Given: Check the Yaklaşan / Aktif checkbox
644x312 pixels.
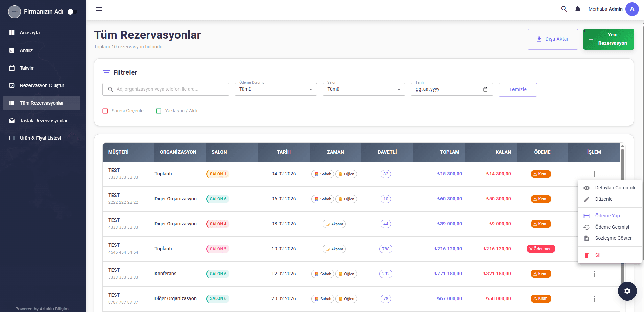Looking at the screenshot, I should pos(159,111).
